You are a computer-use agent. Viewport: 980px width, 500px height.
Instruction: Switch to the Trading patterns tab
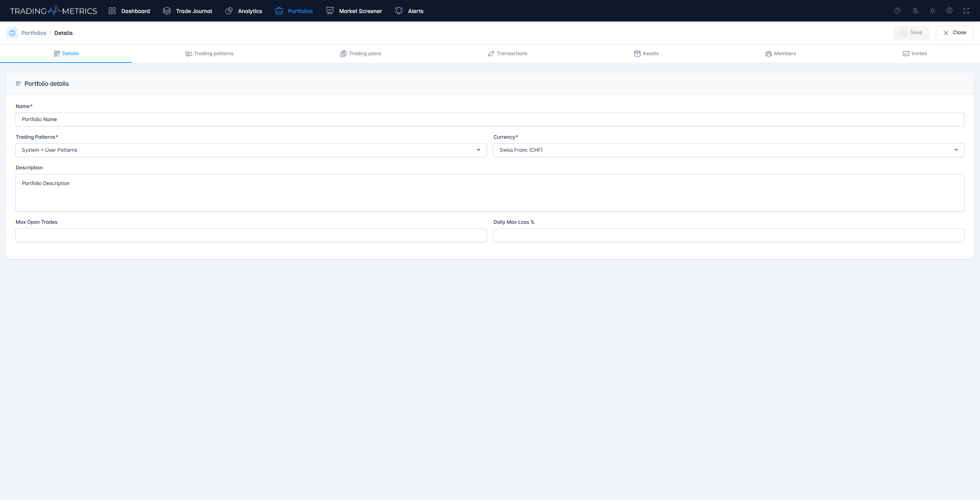point(209,54)
